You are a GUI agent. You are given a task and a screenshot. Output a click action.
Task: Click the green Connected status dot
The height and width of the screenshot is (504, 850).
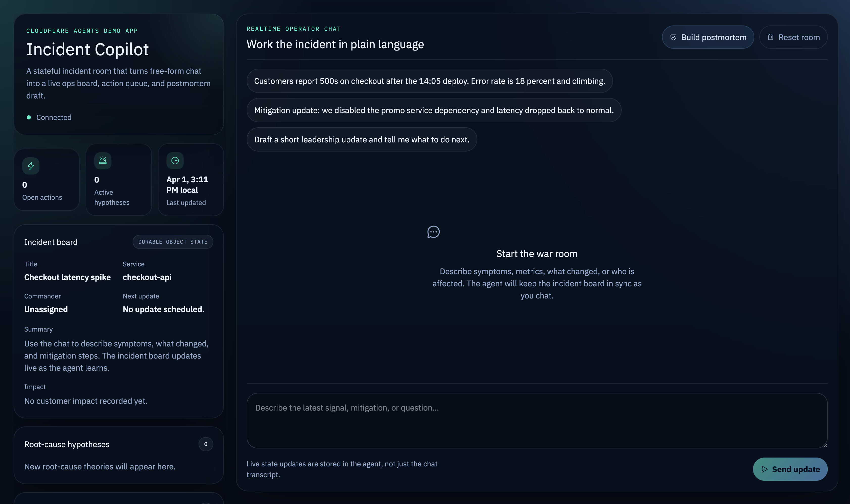29,117
